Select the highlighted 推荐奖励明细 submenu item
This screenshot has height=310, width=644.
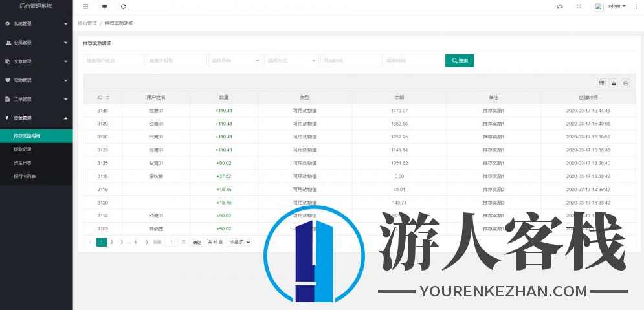click(36, 136)
